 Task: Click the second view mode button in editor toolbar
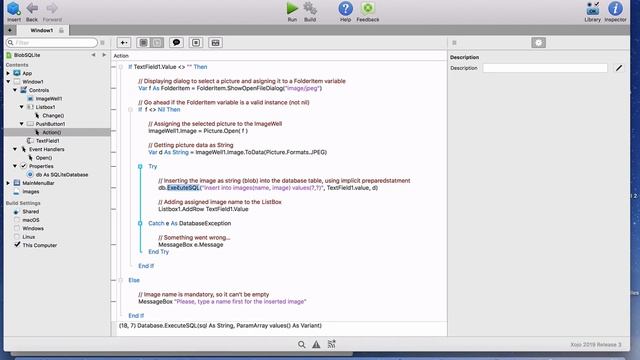click(x=157, y=42)
